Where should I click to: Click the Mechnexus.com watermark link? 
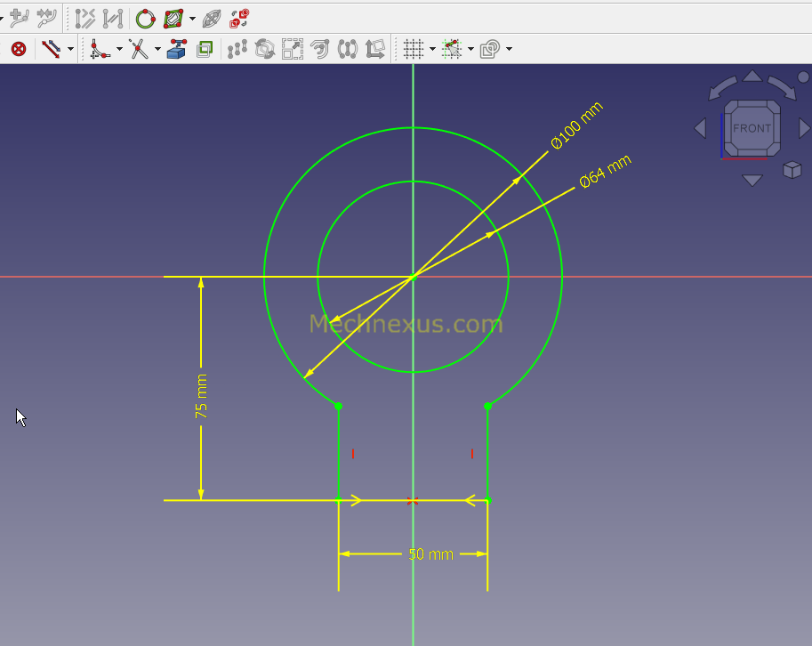[x=405, y=324]
